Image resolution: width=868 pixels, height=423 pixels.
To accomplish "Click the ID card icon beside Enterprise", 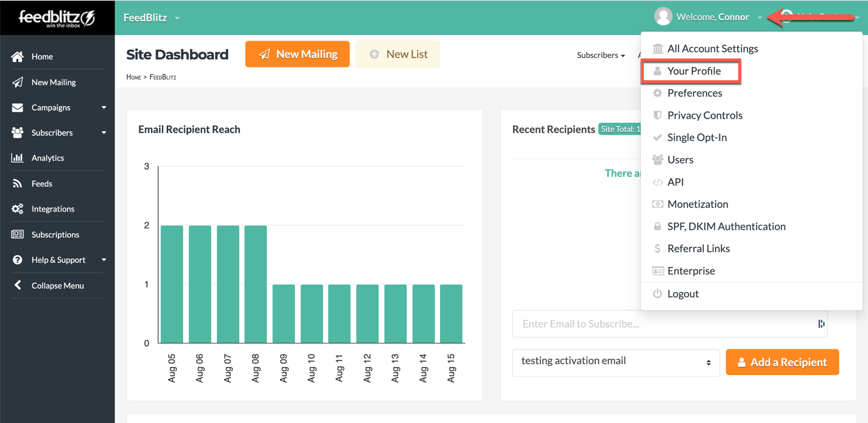I will coord(657,271).
